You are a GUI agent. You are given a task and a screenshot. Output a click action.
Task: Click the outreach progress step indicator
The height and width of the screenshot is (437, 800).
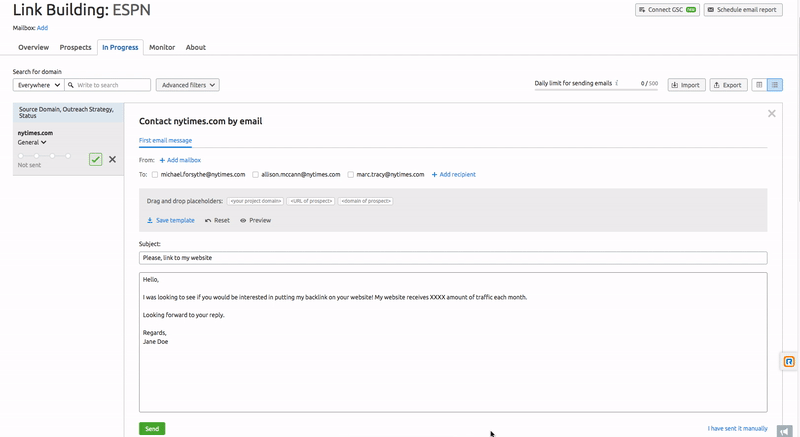tap(44, 156)
